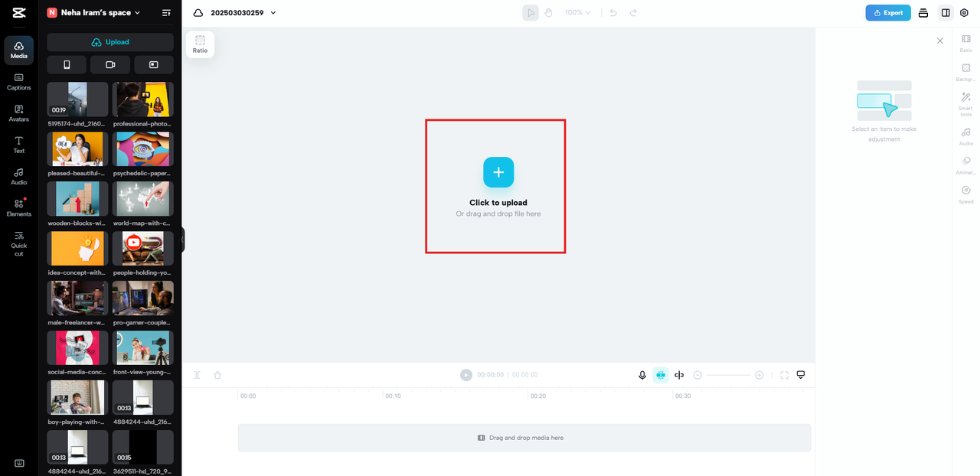The image size is (980, 476).
Task: Open the Basic tab in right panel
Action: (x=966, y=43)
